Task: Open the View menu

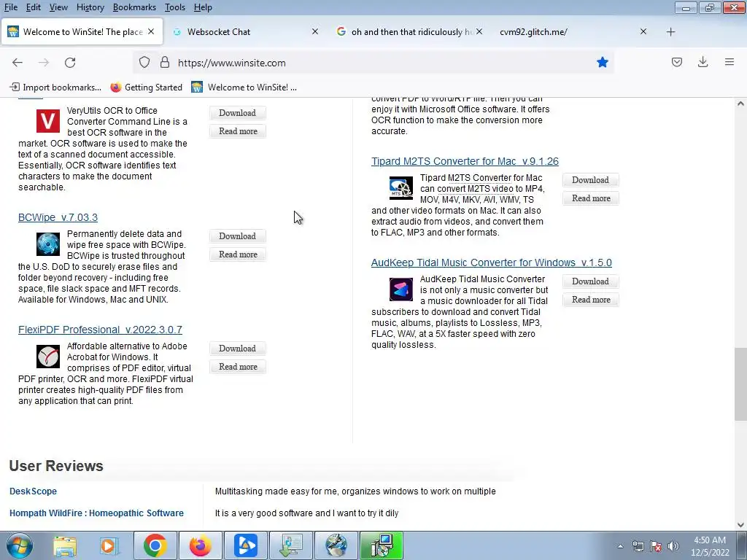Action: click(x=58, y=7)
